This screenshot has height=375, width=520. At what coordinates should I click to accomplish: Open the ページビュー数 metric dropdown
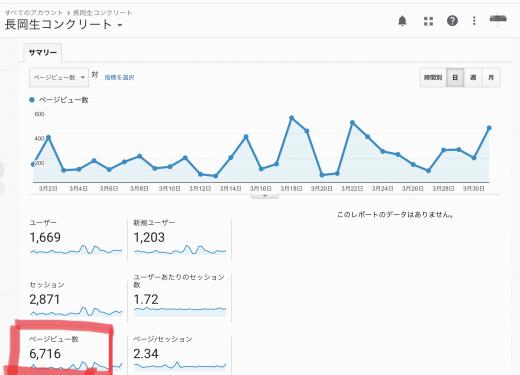(59, 77)
